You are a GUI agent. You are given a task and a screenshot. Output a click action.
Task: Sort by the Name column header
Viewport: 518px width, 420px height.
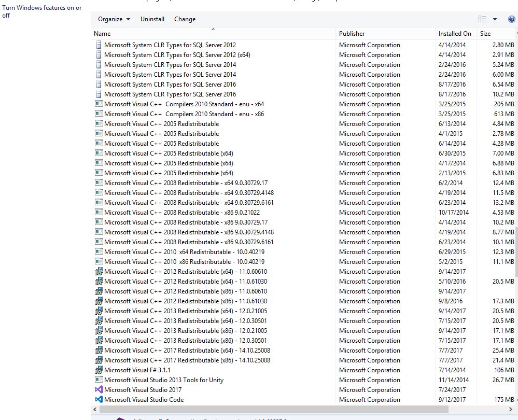point(213,33)
